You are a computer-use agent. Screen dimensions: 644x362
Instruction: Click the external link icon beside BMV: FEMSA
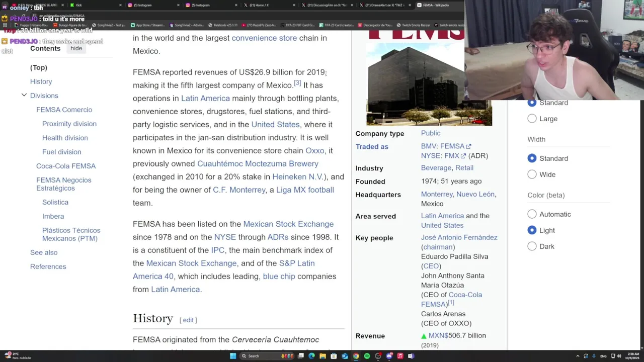click(x=468, y=146)
